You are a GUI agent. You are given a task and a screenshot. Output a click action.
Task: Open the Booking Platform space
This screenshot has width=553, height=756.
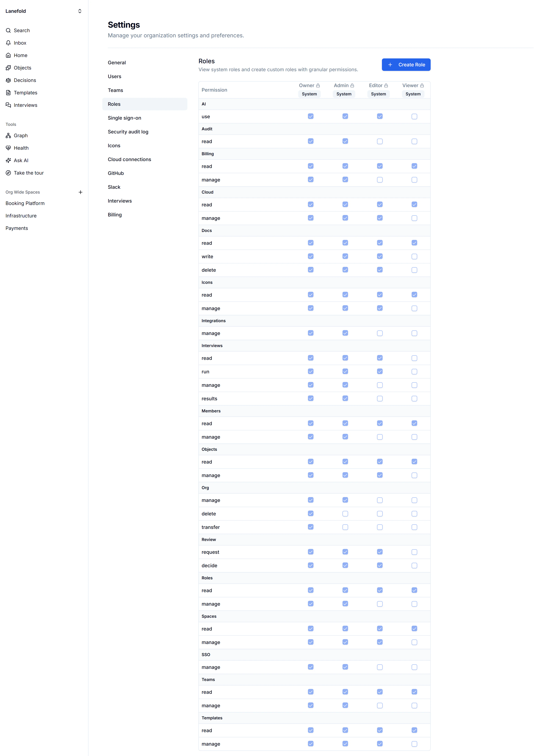tap(25, 203)
